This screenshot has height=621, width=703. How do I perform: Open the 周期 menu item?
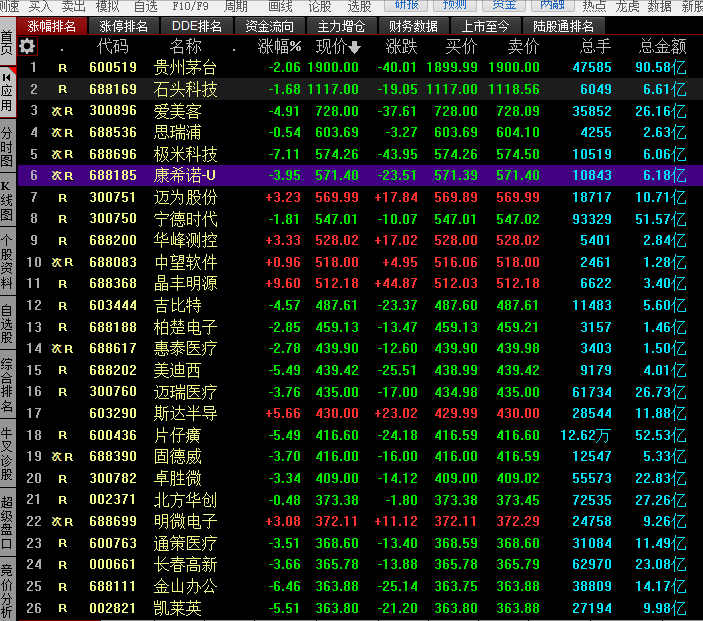235,6
